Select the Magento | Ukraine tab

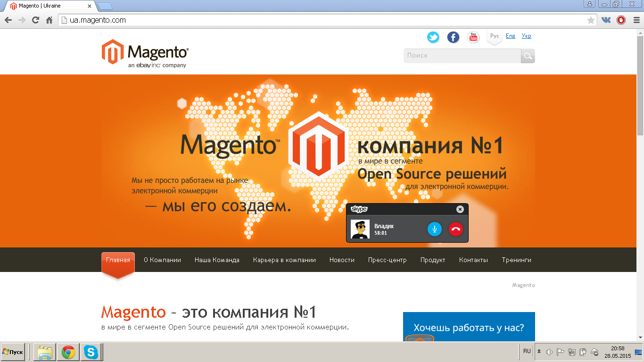(x=50, y=6)
